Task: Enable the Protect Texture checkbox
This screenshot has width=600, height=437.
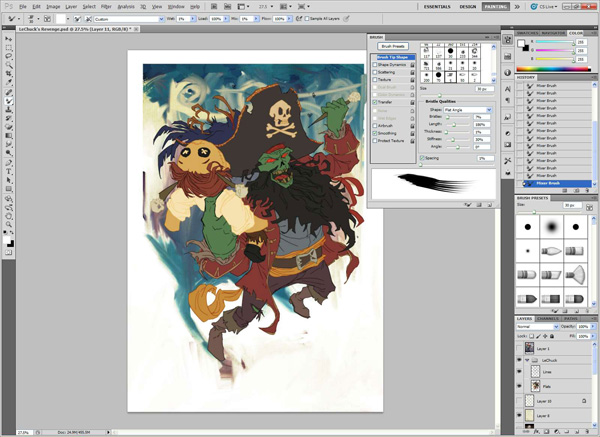Action: point(375,141)
